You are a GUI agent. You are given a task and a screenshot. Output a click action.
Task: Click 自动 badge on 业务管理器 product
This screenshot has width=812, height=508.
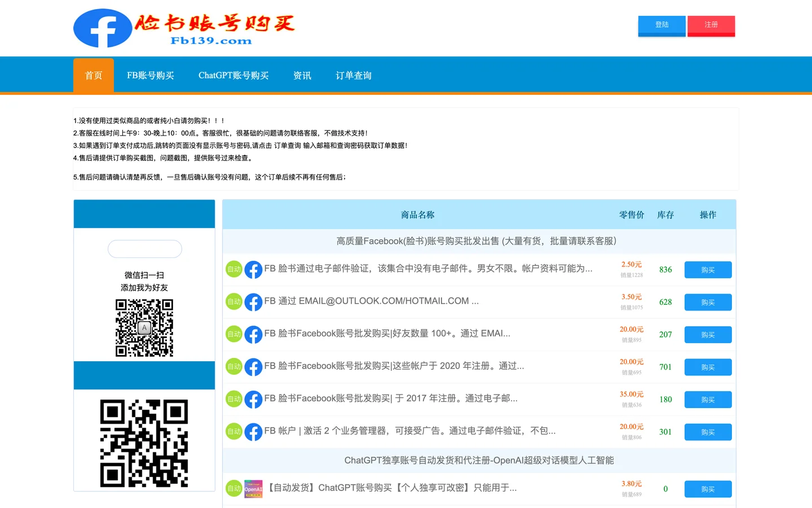[x=234, y=432]
